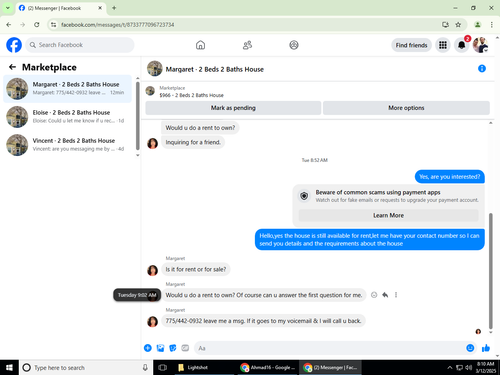Click the 'Is it for rent or for sale?' message
500x375 pixels.
pyautogui.click(x=196, y=269)
